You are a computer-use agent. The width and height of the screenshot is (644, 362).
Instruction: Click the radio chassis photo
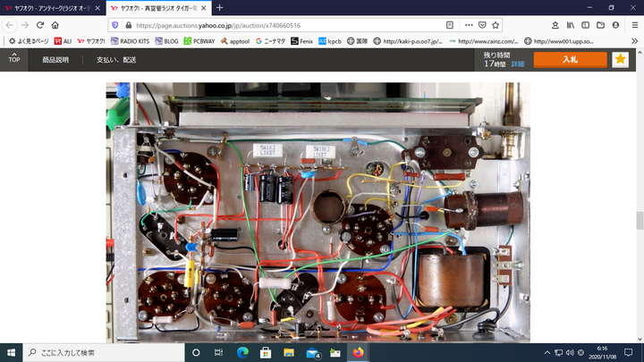point(318,212)
